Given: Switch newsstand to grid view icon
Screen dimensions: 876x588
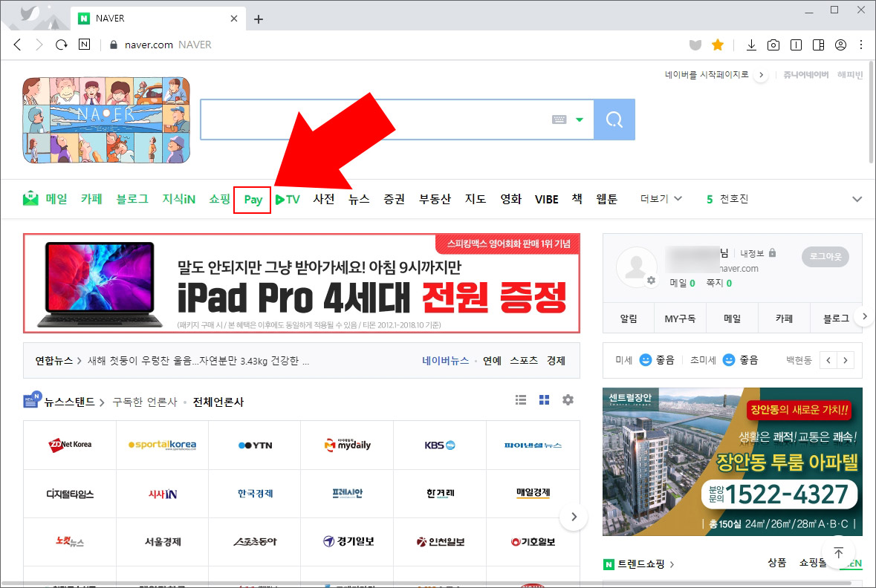Looking at the screenshot, I should click(544, 400).
